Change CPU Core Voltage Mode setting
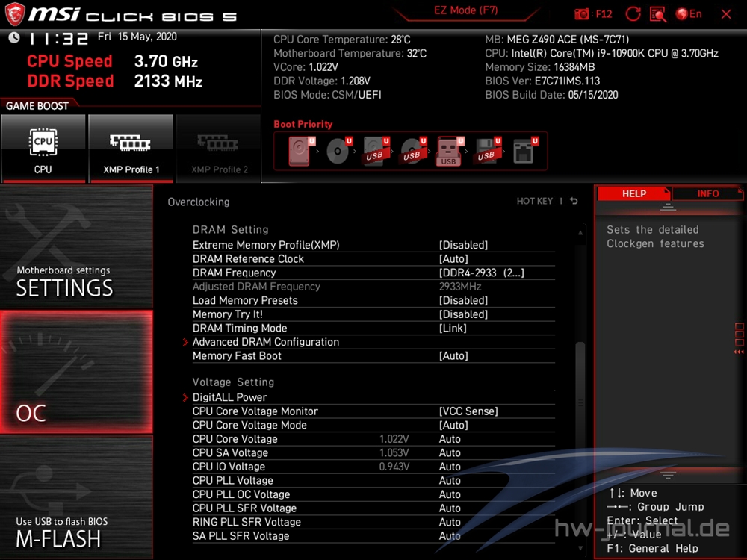The width and height of the screenshot is (747, 560). click(x=373, y=425)
